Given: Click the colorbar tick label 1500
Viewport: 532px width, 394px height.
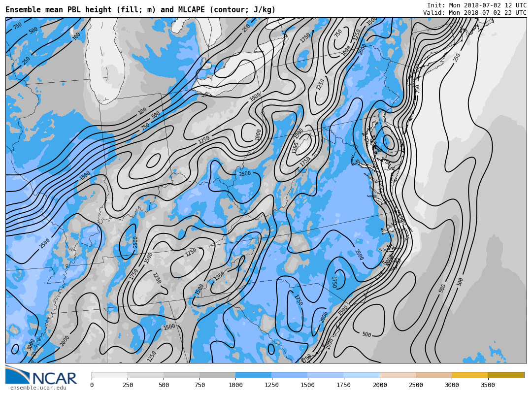Looking at the screenshot, I should pos(307,385).
